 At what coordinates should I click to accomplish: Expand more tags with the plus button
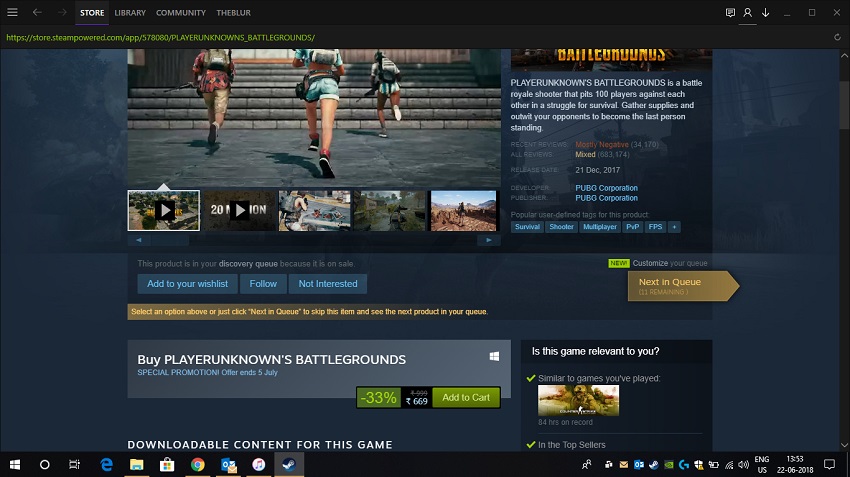[674, 227]
